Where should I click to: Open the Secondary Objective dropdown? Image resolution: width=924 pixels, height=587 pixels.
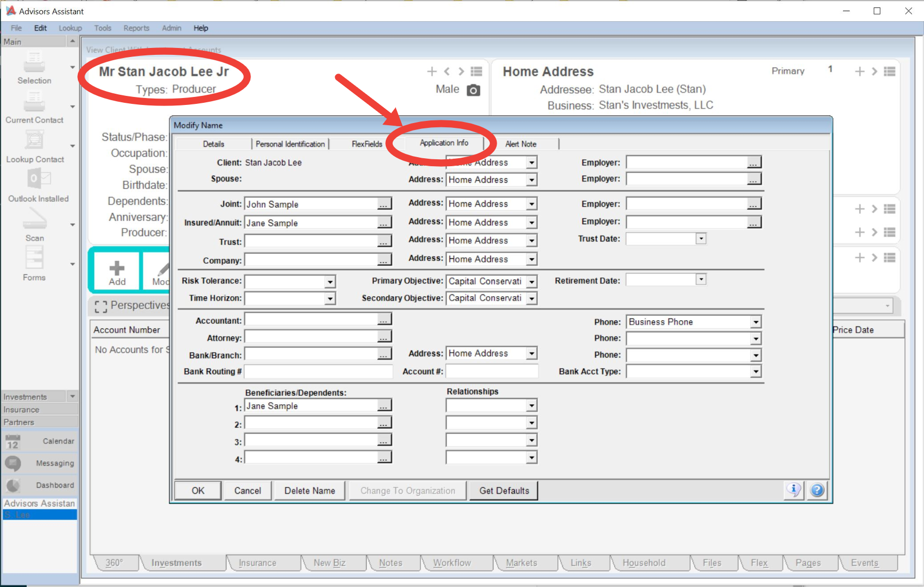pyautogui.click(x=532, y=298)
